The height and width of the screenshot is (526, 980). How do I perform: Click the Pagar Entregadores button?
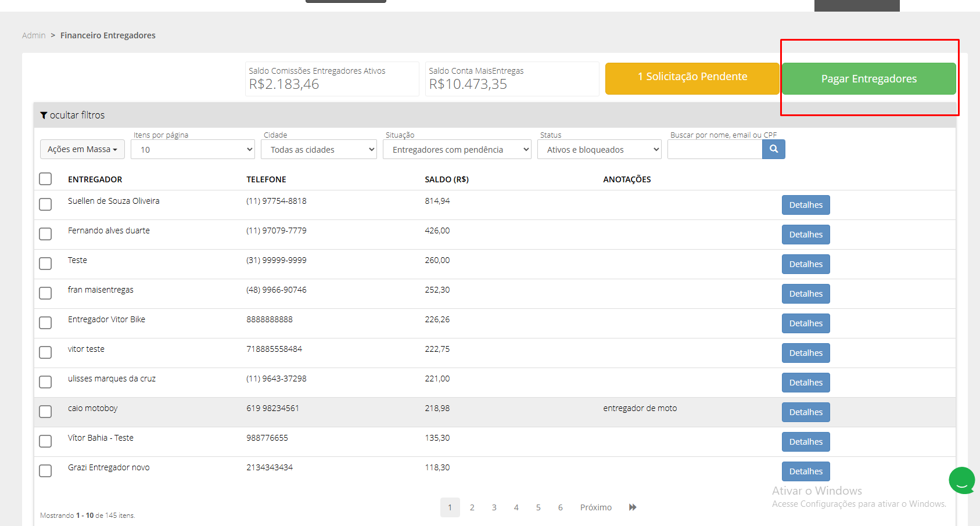(869, 79)
